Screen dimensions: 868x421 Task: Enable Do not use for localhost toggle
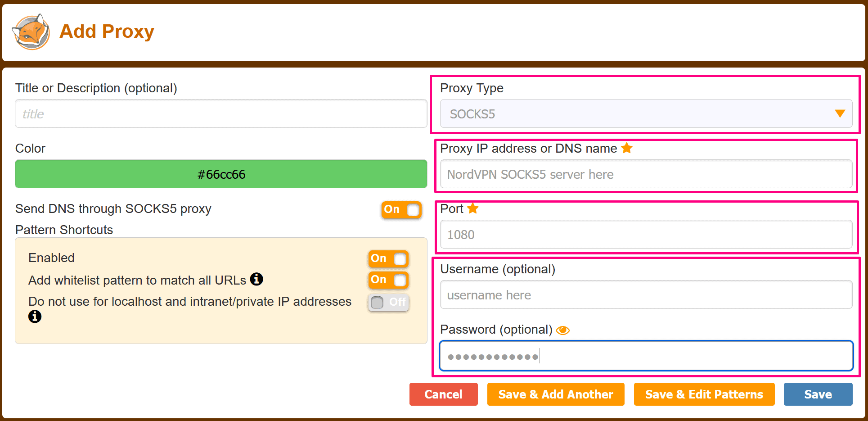click(388, 303)
